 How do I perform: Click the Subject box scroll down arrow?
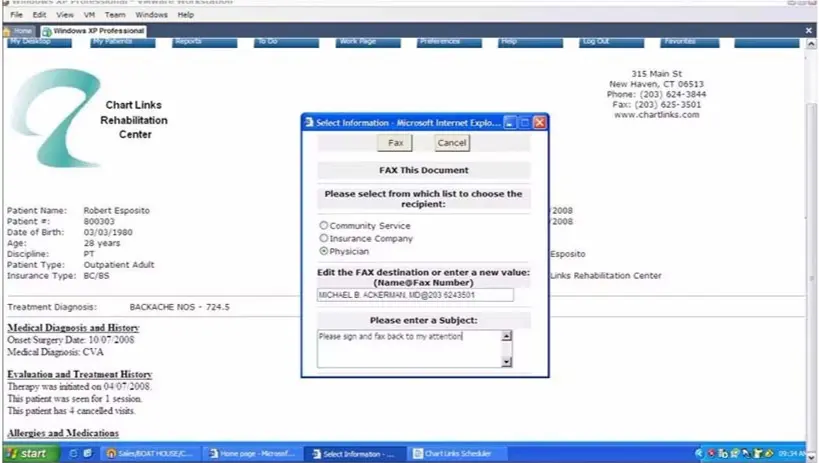[506, 362]
